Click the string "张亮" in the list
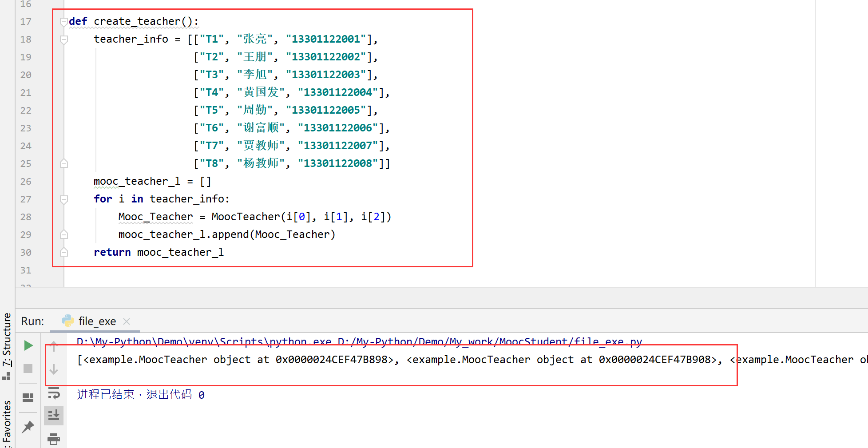 coord(255,39)
